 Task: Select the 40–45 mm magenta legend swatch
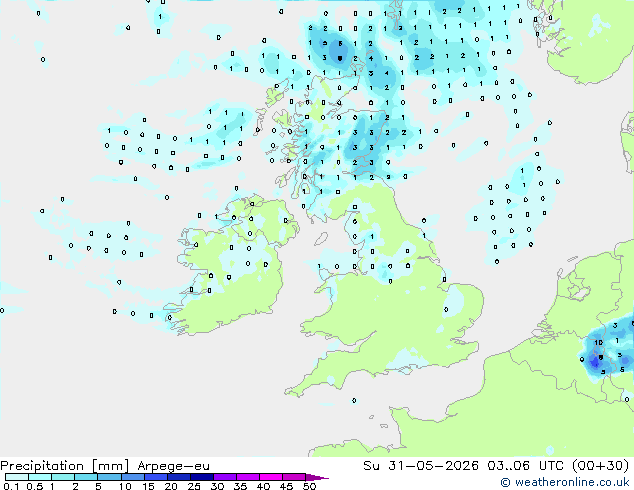271,477
